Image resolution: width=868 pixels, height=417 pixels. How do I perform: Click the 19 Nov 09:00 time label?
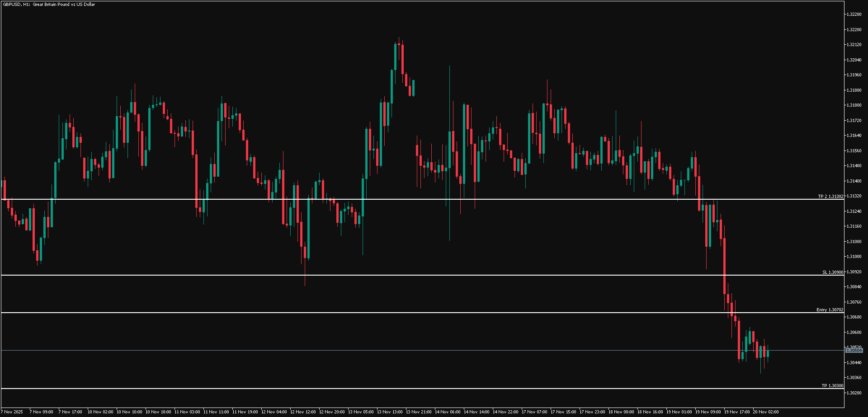pyautogui.click(x=708, y=412)
